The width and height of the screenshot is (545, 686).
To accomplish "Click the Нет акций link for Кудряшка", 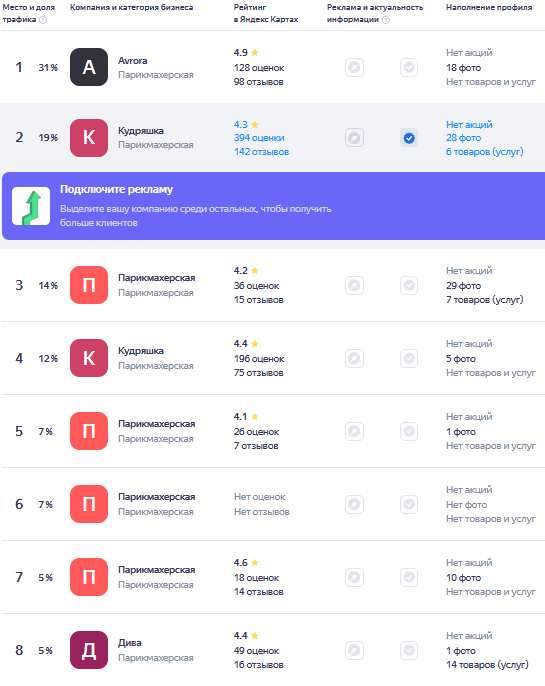I will 469,125.
